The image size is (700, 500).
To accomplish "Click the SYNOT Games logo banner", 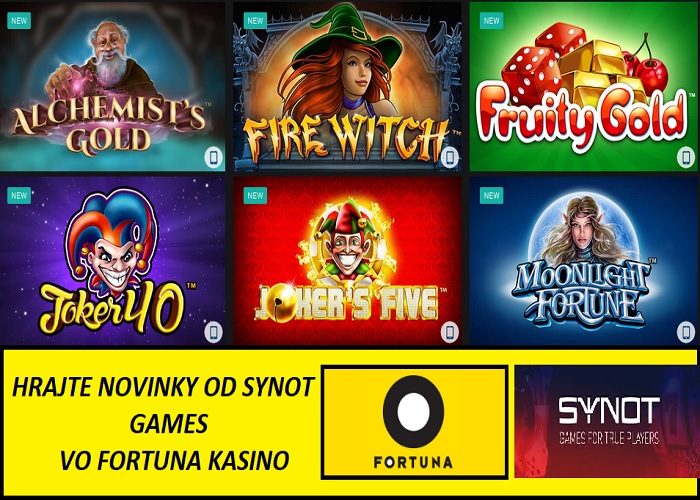I will 607,421.
